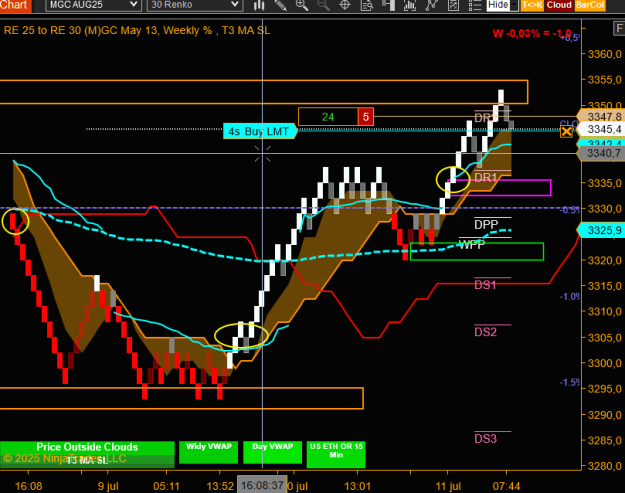Click the -1.0% weekly percent label
The height and width of the screenshot is (493, 625).
(570, 297)
